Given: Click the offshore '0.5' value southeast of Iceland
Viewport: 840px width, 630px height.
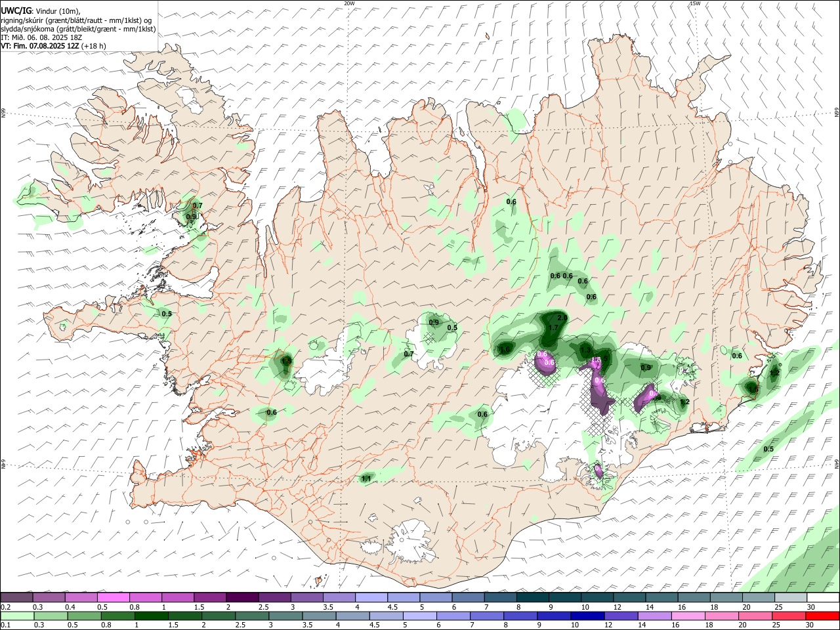Looking at the screenshot, I should click(x=768, y=449).
